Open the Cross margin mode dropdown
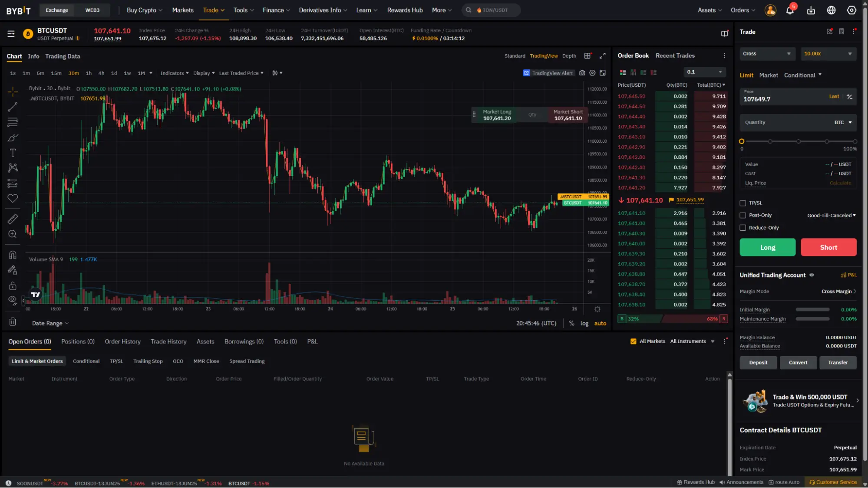Viewport: 868px width, 488px height. pos(767,54)
